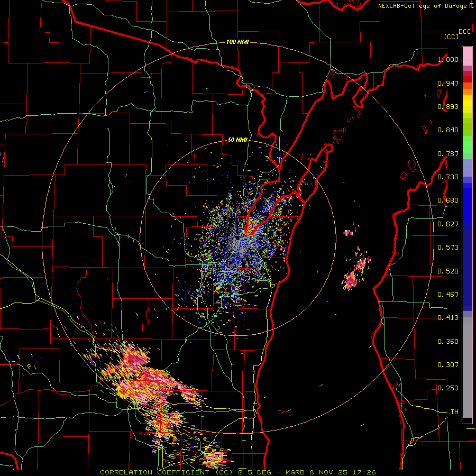Pick the periwinkle segment of color bar
Screen dimensions: 476x476
pyautogui.click(x=467, y=168)
